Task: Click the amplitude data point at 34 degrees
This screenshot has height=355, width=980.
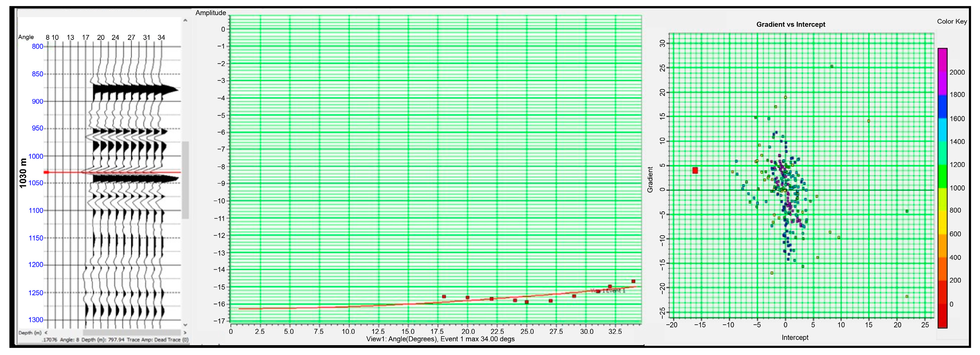Action: tap(633, 281)
